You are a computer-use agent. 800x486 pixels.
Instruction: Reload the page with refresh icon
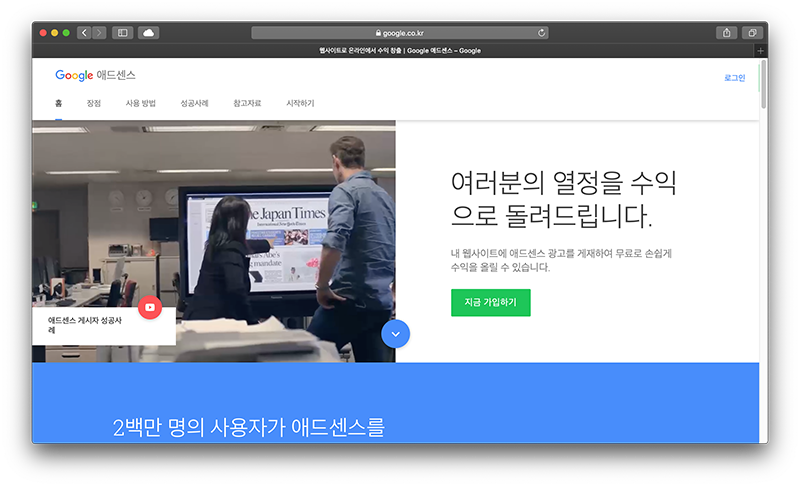coord(541,33)
